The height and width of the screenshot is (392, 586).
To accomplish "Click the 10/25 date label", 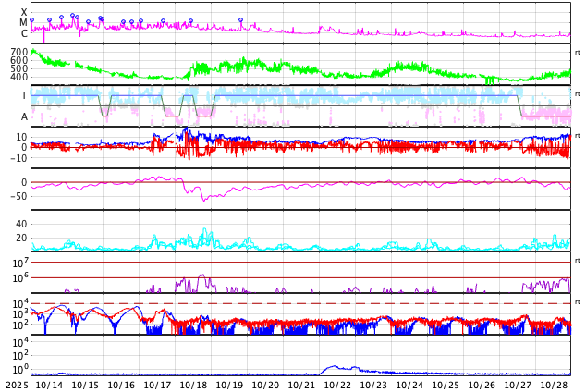I will (x=446, y=385).
